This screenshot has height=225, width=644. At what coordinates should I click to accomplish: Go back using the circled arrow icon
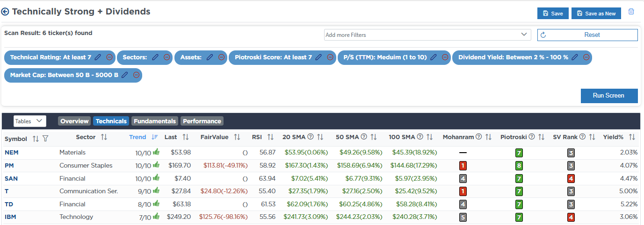click(6, 12)
